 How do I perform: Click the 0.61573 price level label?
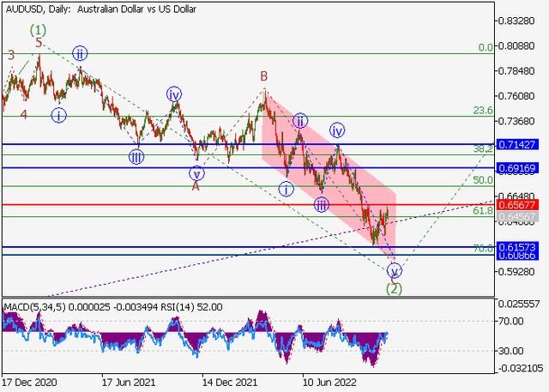pyautogui.click(x=522, y=248)
